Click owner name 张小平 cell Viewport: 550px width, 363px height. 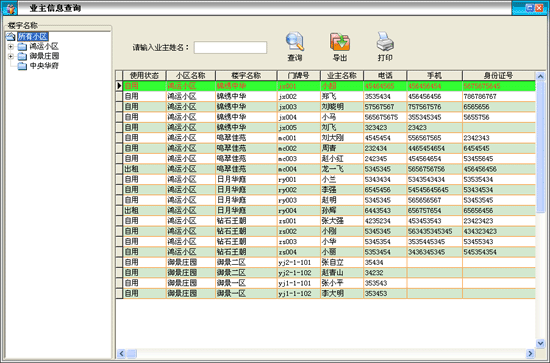[342, 283]
